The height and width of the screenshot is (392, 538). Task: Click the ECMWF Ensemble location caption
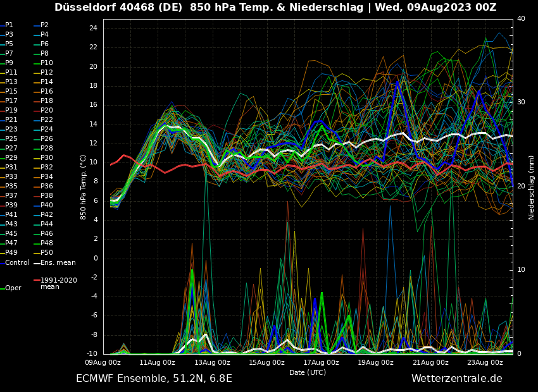[154, 379]
